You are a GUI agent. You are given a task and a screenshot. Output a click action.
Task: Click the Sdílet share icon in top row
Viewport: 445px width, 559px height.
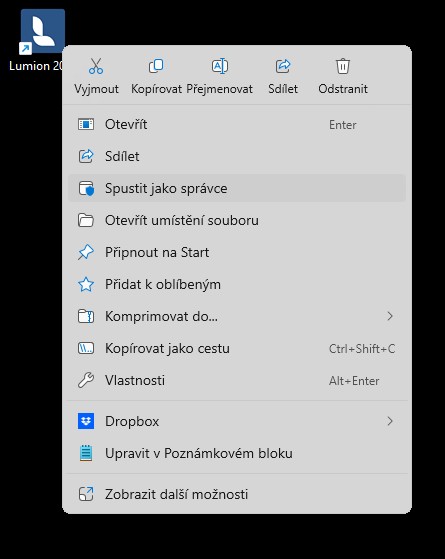283,66
